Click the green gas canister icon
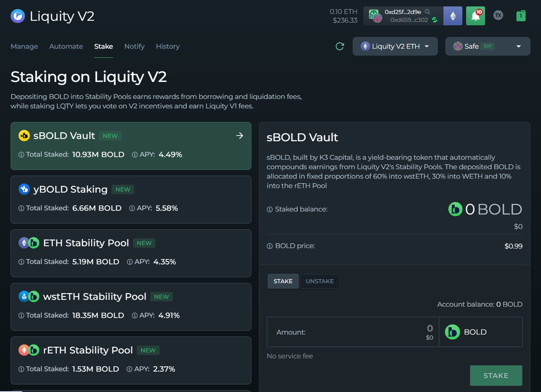This screenshot has height=392, width=541. tap(521, 16)
